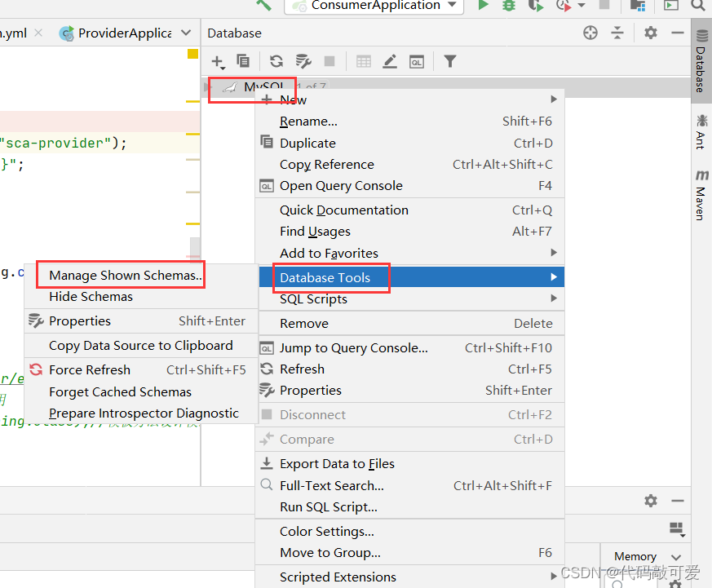
Task: Click the locate target crosshair icon
Action: point(590,33)
